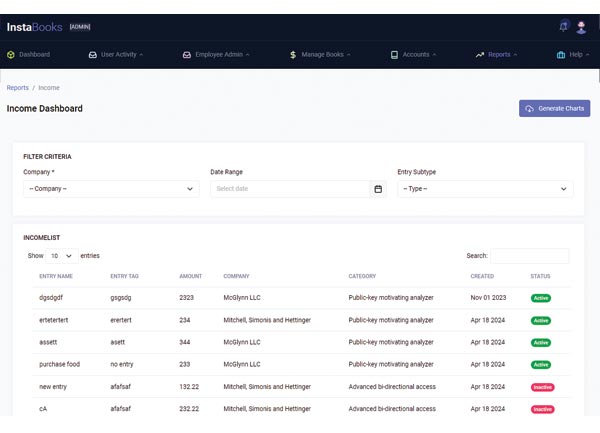Sort table by Amount column header
600x433 pixels.
(x=190, y=276)
